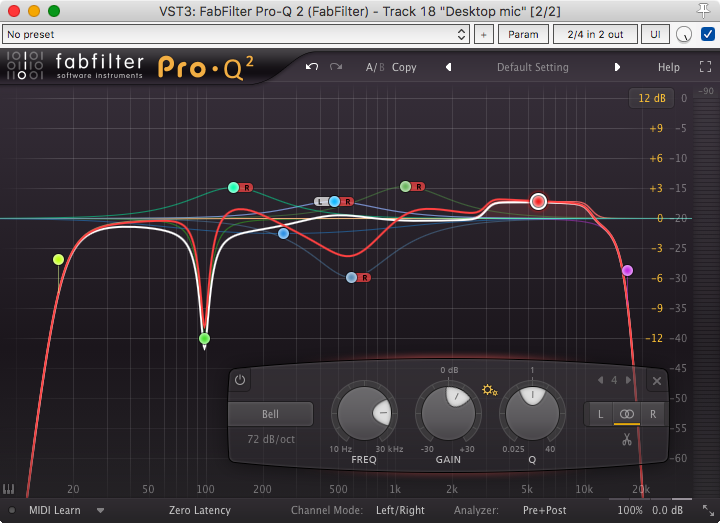Screen dimensions: 720x523
Task: Open the Help menu
Action: click(x=668, y=68)
